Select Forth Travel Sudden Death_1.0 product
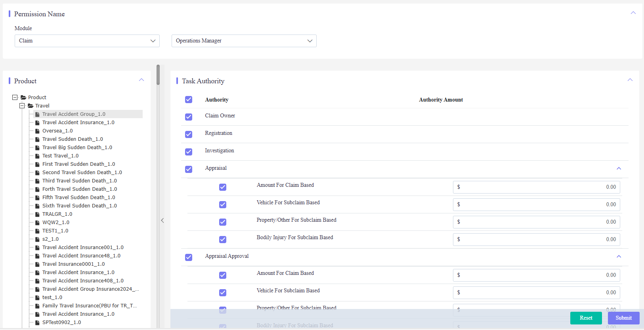644x330 pixels. pyautogui.click(x=80, y=189)
